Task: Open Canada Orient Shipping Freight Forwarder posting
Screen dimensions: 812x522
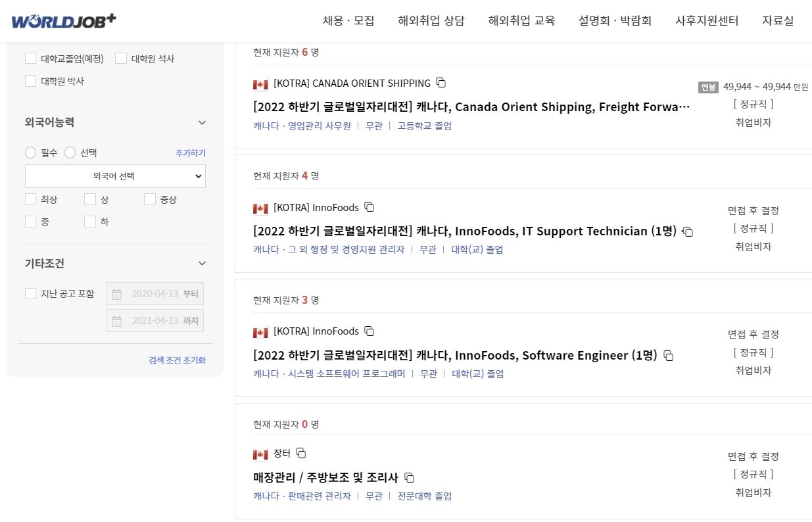Action: click(471, 107)
